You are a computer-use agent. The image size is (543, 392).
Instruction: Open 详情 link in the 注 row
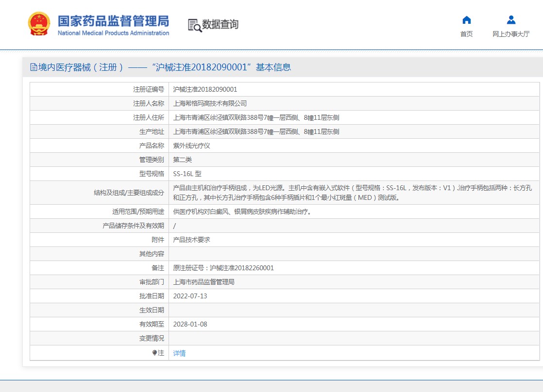179,353
